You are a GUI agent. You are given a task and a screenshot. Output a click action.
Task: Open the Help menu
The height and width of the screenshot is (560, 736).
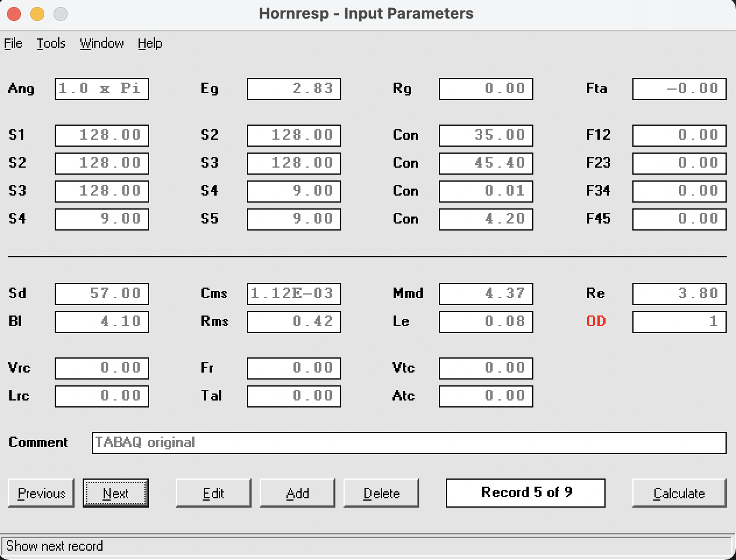click(150, 44)
